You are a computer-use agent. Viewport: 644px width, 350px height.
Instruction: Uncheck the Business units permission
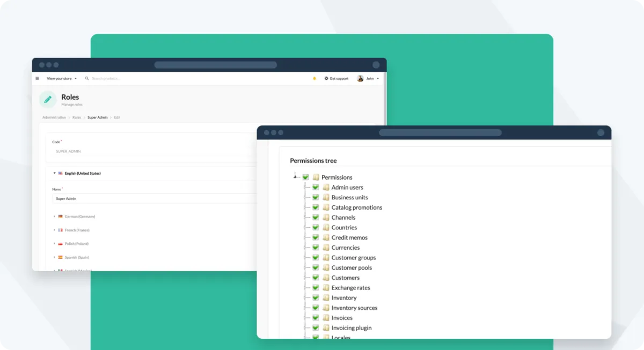(x=316, y=198)
